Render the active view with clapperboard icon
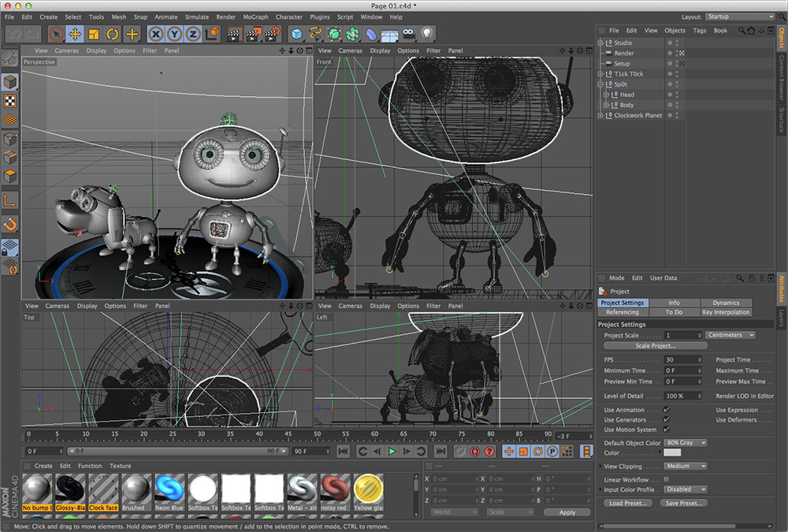The width and height of the screenshot is (788, 532). pyautogui.click(x=234, y=34)
